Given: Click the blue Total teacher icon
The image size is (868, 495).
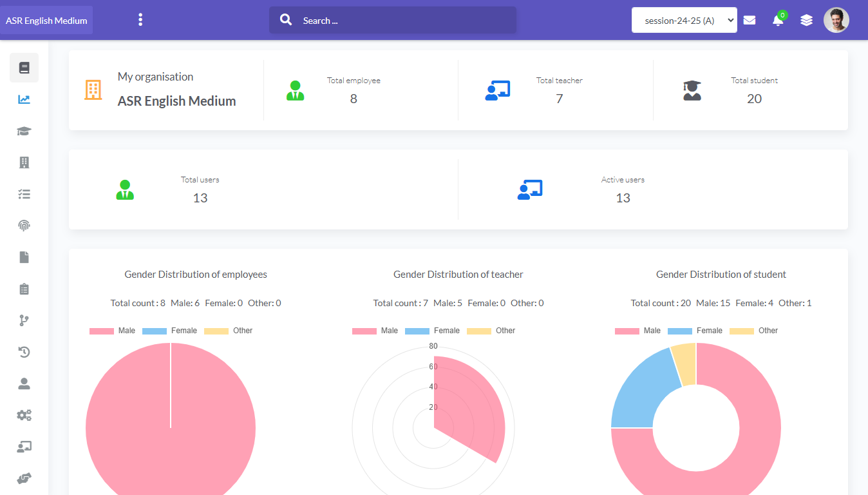Looking at the screenshot, I should [x=498, y=90].
